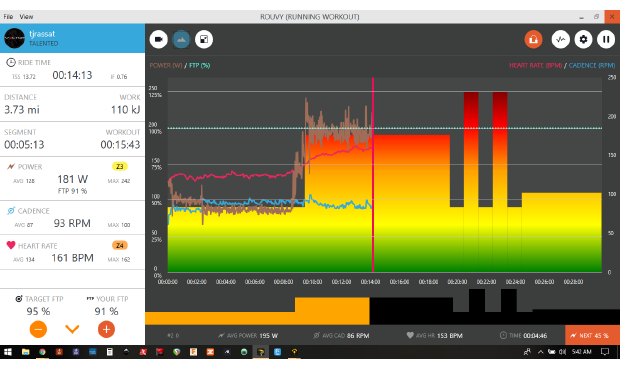
Task: Expand hidden system tray icons chevron
Action: coord(540,352)
